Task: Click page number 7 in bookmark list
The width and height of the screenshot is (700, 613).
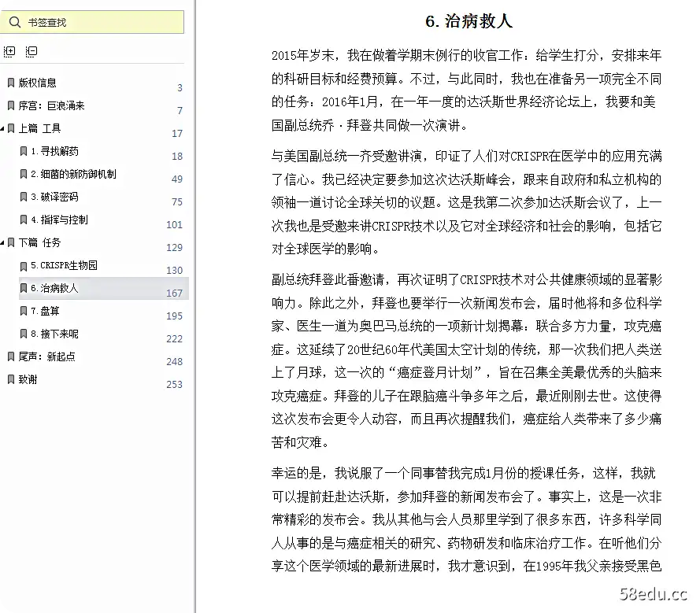Action: (180, 111)
